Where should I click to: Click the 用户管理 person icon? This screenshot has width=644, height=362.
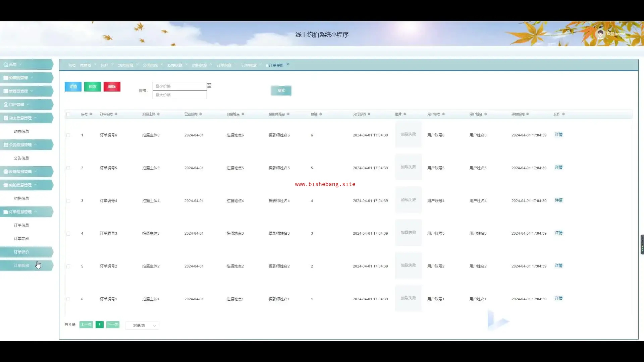point(6,105)
